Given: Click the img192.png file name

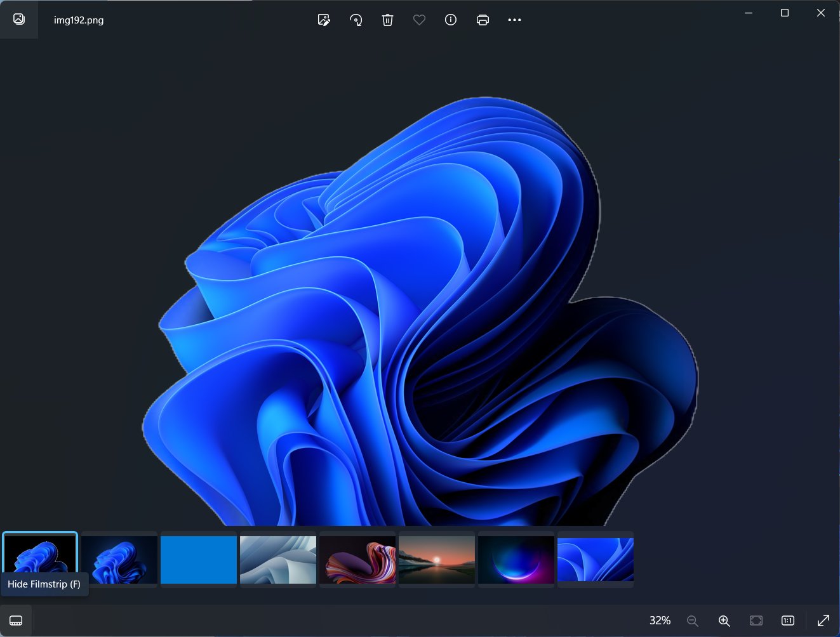Looking at the screenshot, I should pos(79,20).
